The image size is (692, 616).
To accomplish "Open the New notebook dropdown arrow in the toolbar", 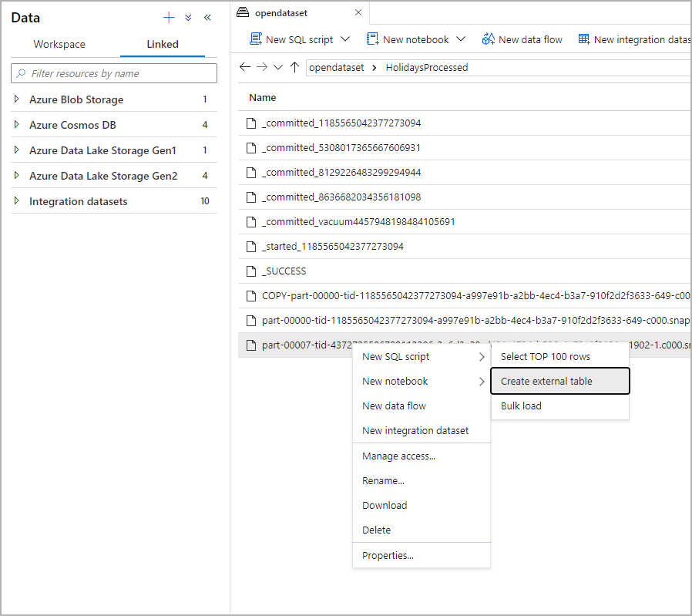I will coord(461,39).
